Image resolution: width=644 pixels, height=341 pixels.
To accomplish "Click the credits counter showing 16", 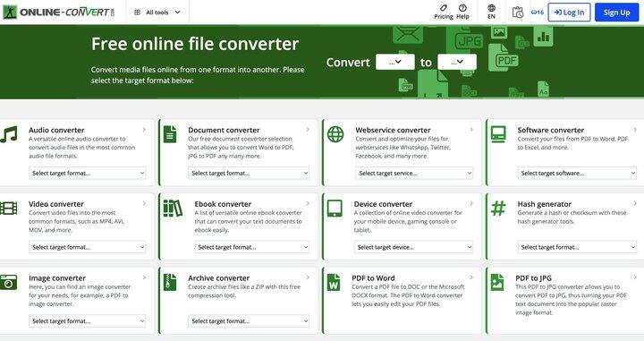I will click(538, 13).
